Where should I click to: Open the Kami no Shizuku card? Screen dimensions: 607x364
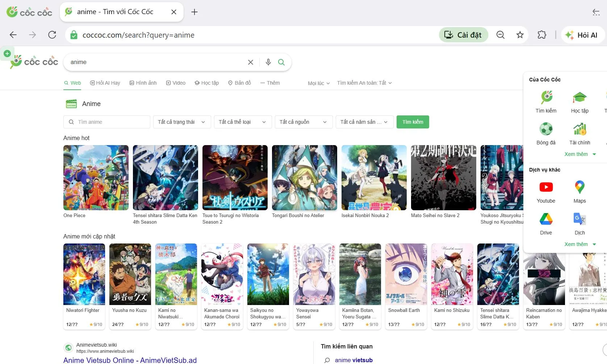click(452, 286)
